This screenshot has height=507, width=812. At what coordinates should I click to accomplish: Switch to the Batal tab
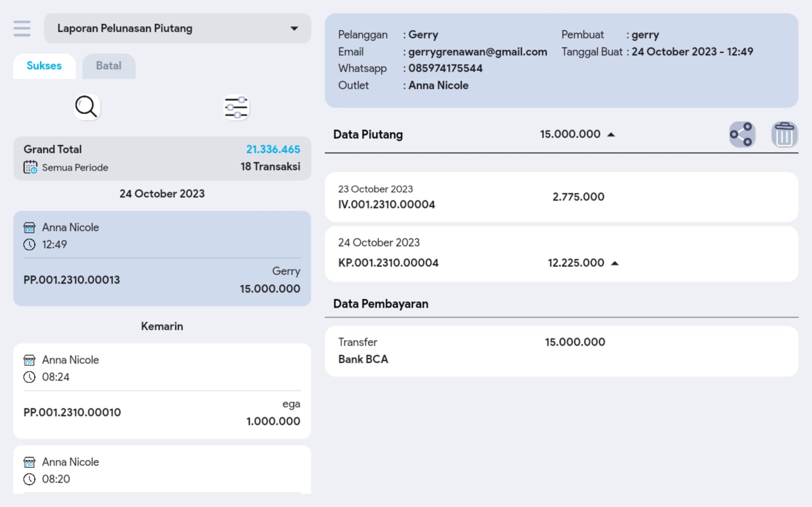[109, 66]
